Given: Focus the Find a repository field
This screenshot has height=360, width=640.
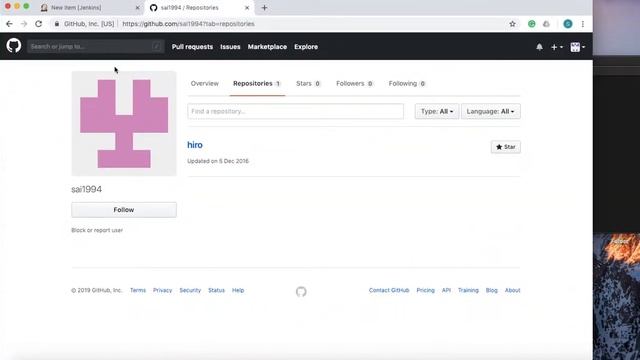Looking at the screenshot, I should click(296, 111).
